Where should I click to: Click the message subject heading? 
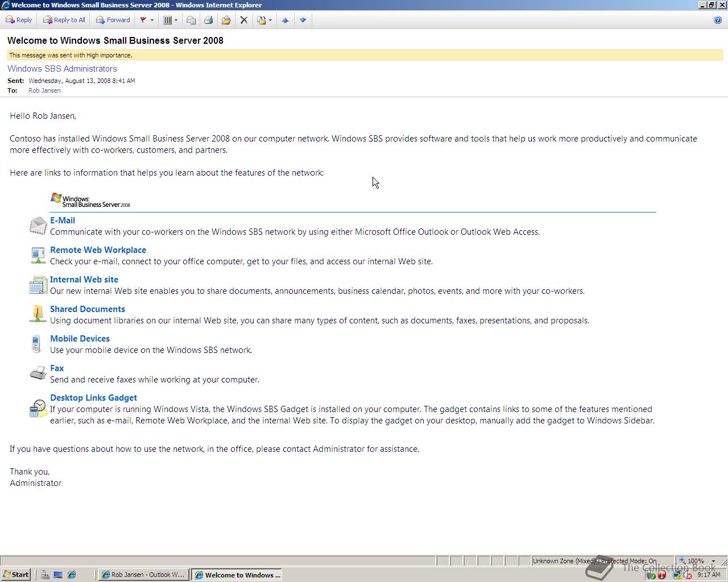coord(115,40)
